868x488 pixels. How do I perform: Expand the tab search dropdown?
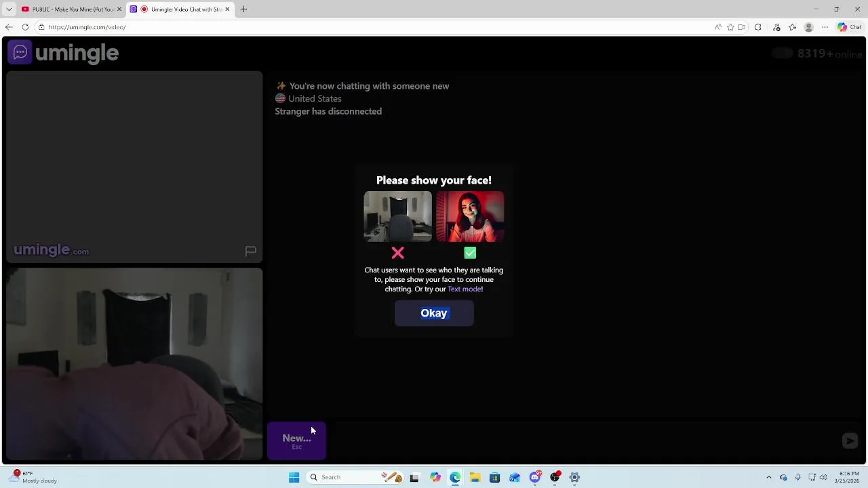[x=9, y=9]
